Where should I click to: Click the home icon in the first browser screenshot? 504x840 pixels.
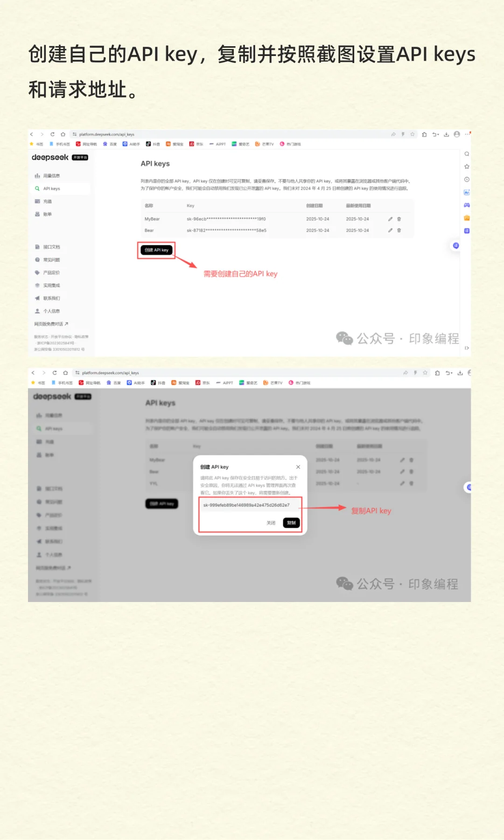tap(63, 134)
